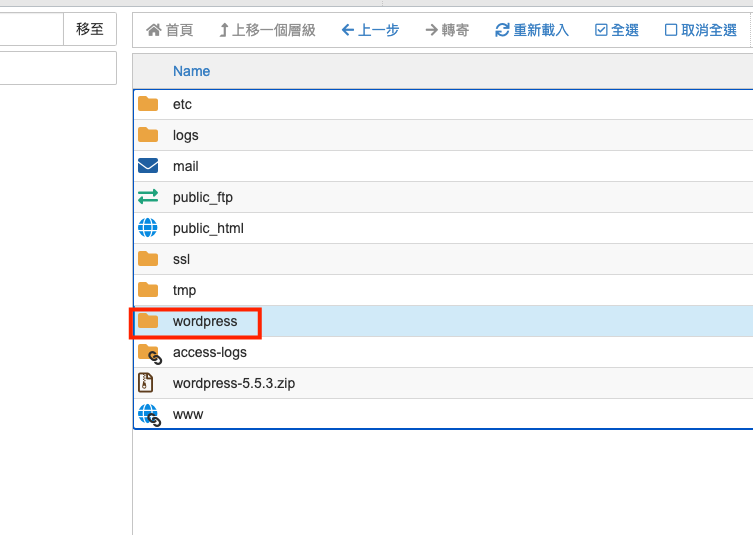Click 上移一個層級 up one level
This screenshot has width=753, height=535.
click(x=267, y=30)
